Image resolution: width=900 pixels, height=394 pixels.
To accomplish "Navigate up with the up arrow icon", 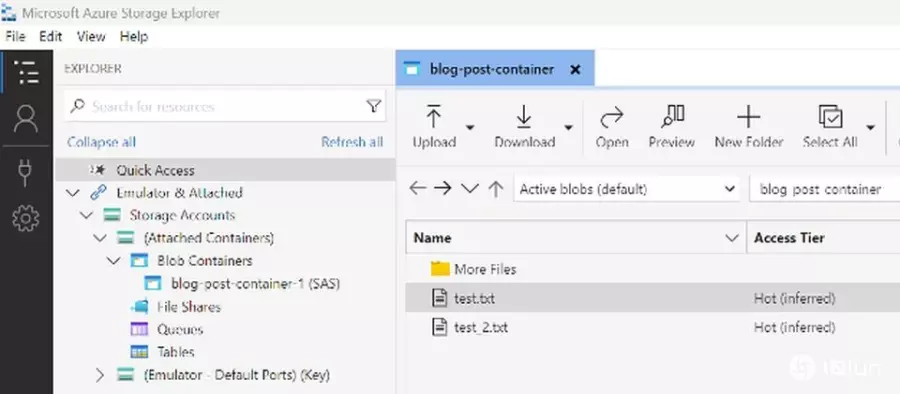I will point(496,189).
